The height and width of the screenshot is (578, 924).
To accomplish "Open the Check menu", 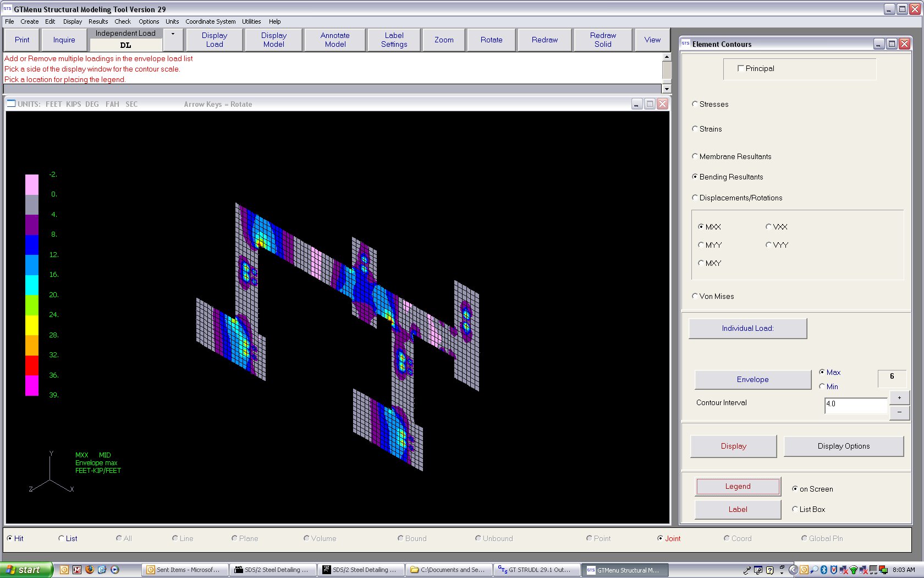I will [x=123, y=21].
